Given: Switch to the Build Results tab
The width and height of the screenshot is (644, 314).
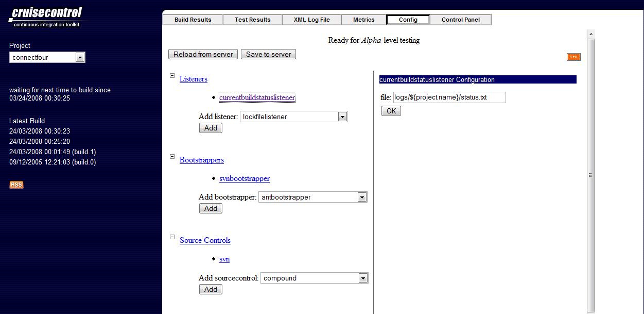Looking at the screenshot, I should click(193, 20).
